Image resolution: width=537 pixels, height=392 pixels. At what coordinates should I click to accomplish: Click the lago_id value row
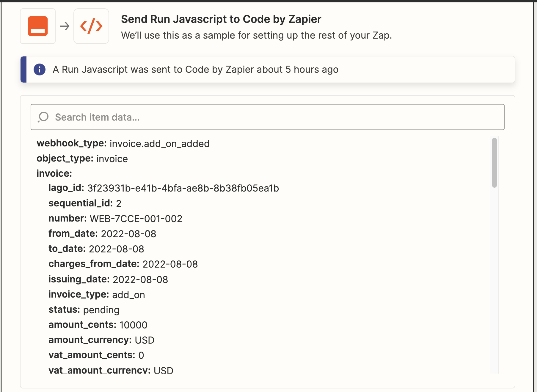pyautogui.click(x=164, y=188)
